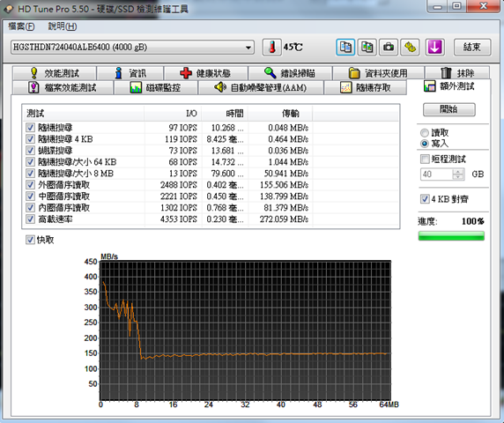The image size is (504, 423).
Task: Increase the GB value stepper arrow
Action: coord(457,171)
